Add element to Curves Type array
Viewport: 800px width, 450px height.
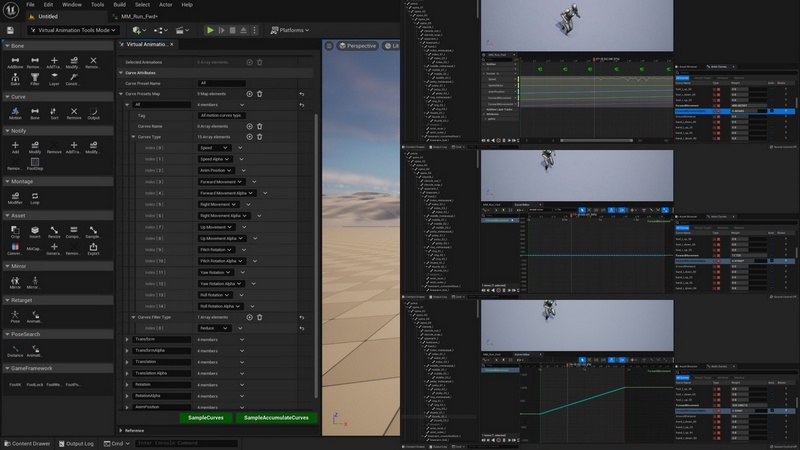click(249, 137)
